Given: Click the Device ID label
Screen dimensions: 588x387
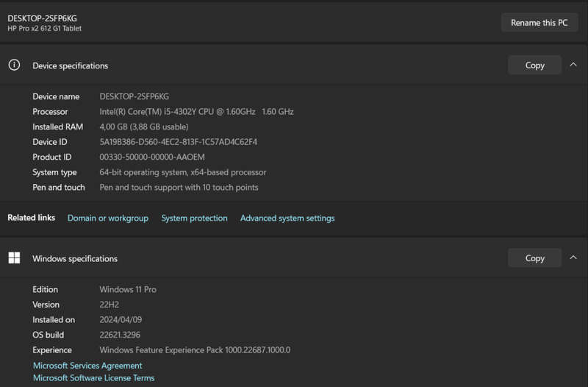Looking at the screenshot, I should [50, 142].
